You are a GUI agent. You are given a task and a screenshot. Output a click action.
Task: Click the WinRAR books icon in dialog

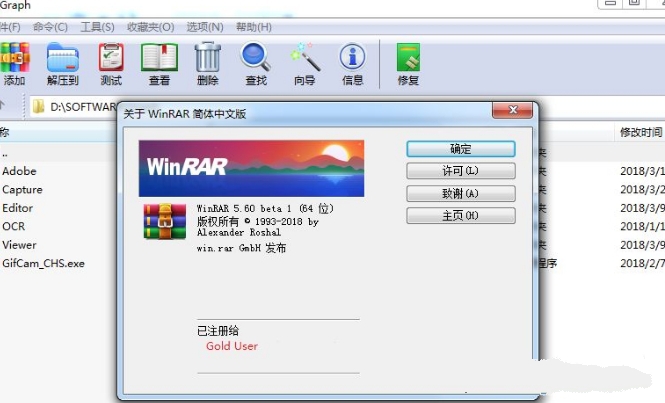click(165, 221)
